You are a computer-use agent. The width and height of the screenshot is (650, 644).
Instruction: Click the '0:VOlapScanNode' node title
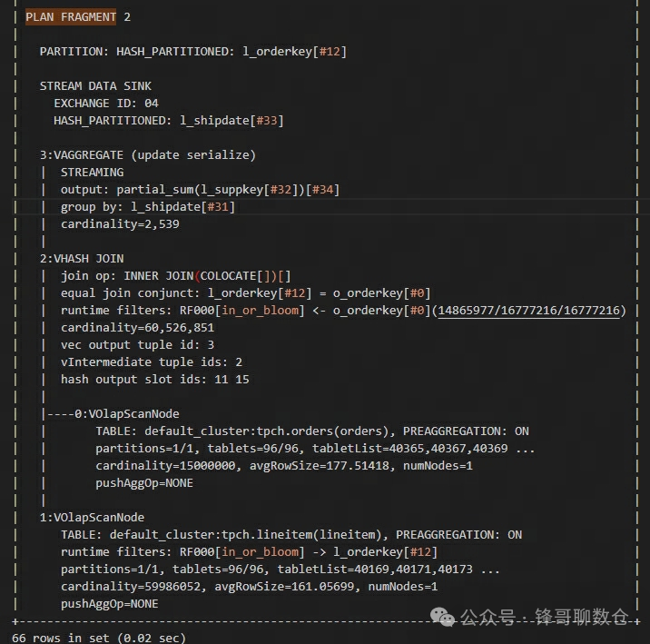(x=127, y=414)
